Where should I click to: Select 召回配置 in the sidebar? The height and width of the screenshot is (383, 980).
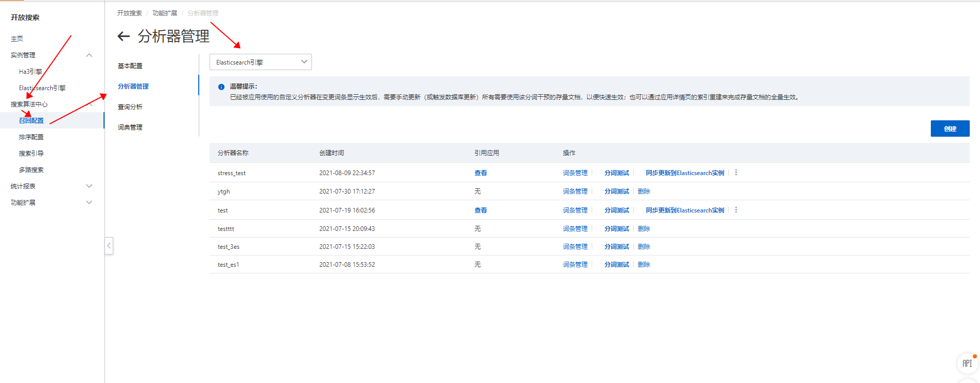(x=31, y=121)
